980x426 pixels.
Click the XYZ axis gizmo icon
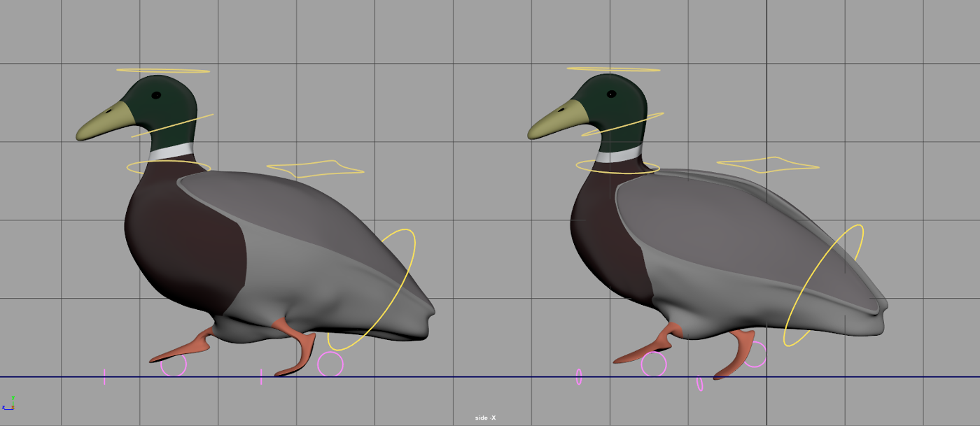9,403
